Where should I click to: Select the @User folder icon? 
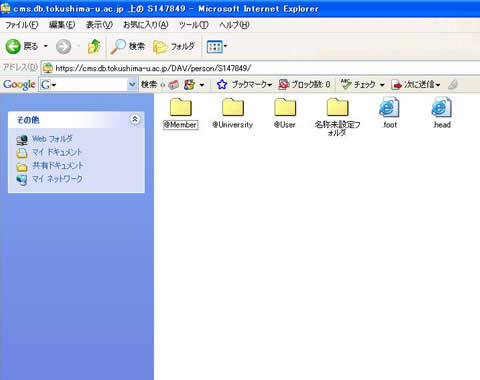tap(285, 107)
